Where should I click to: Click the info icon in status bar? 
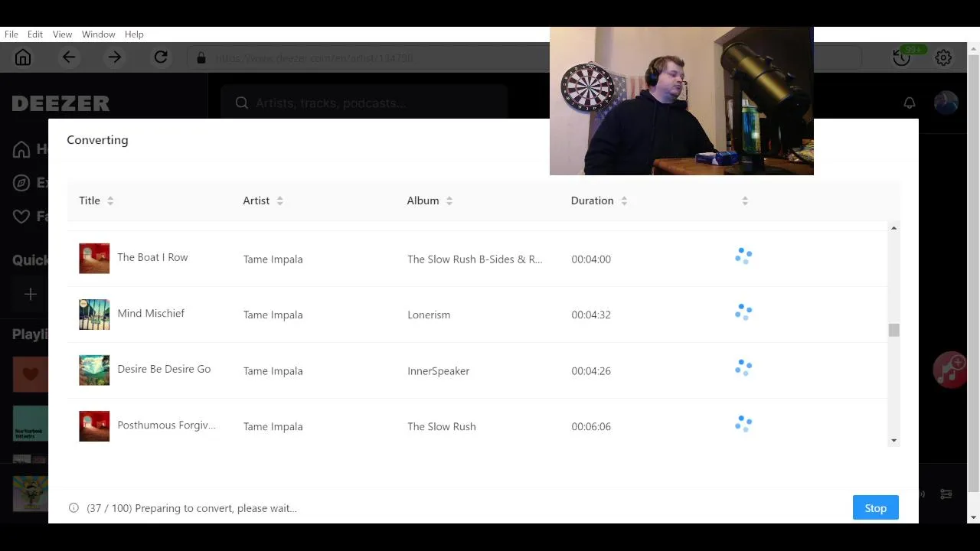click(73, 507)
